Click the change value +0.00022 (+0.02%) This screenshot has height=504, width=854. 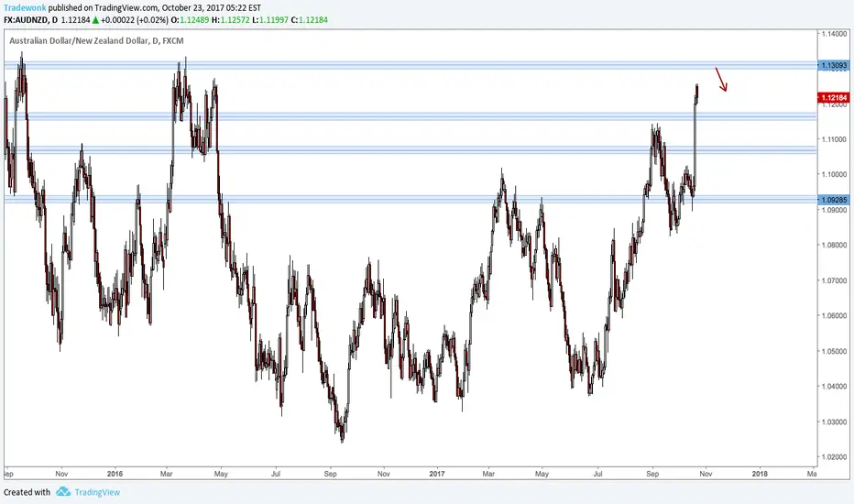135,20
